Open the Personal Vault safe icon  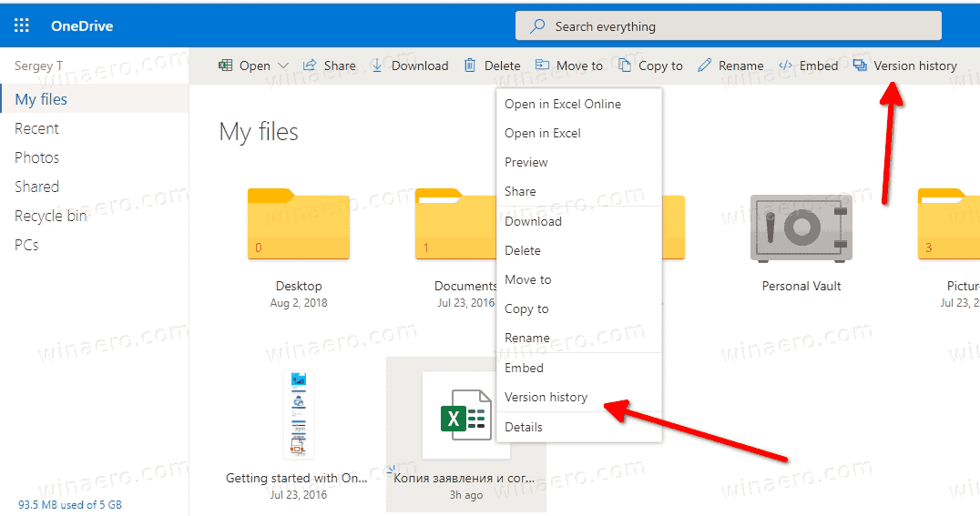pyautogui.click(x=801, y=228)
